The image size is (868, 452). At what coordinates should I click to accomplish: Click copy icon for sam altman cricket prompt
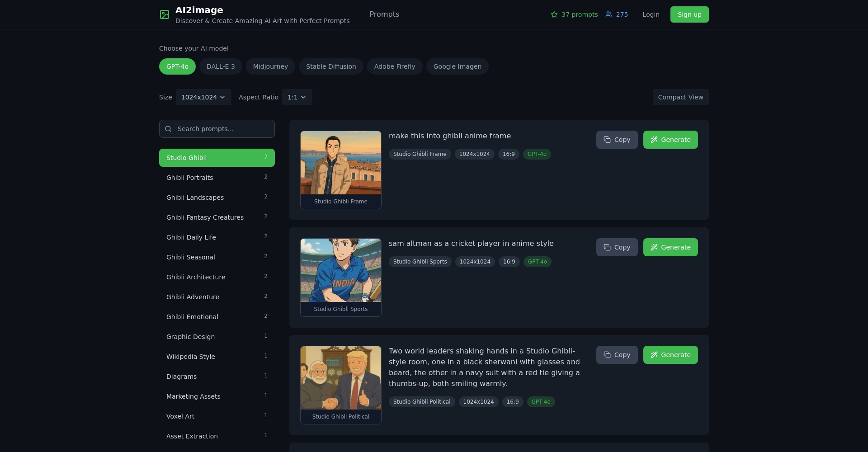(607, 247)
